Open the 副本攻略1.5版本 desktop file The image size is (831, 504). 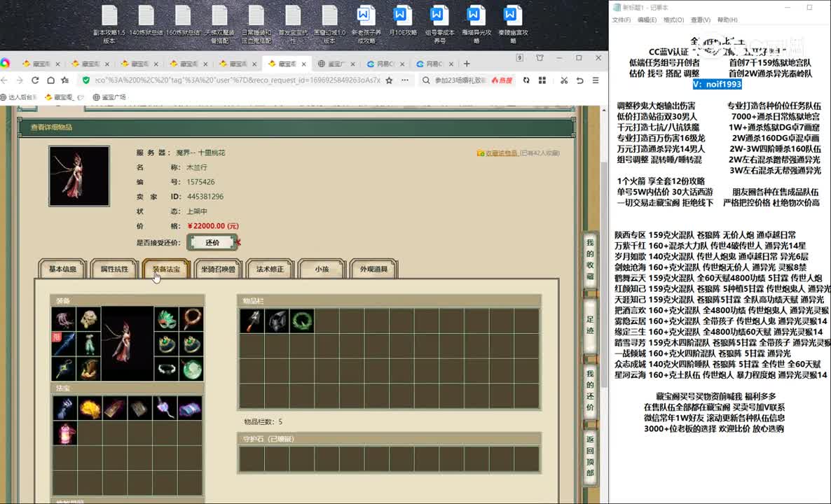pyautogui.click(x=109, y=24)
